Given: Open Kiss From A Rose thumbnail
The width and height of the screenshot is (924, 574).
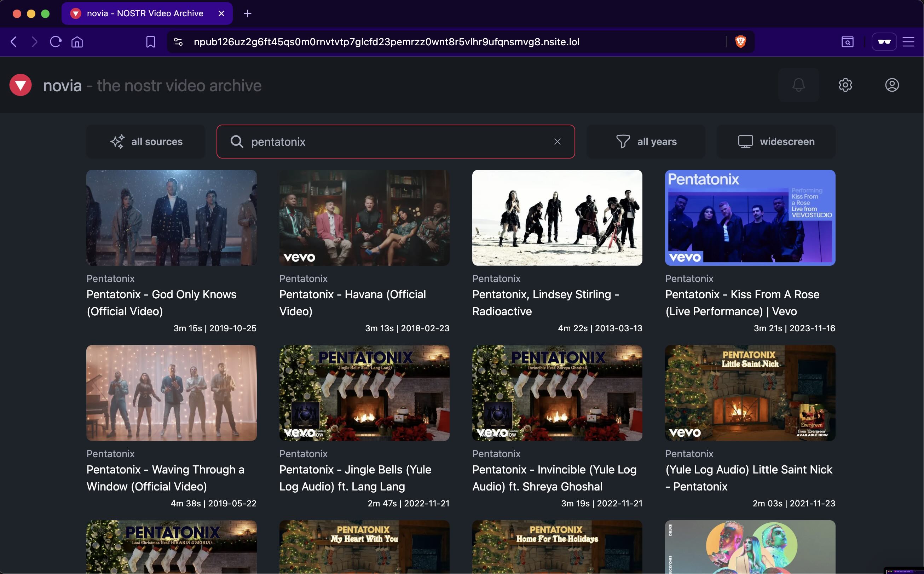Looking at the screenshot, I should coord(750,218).
